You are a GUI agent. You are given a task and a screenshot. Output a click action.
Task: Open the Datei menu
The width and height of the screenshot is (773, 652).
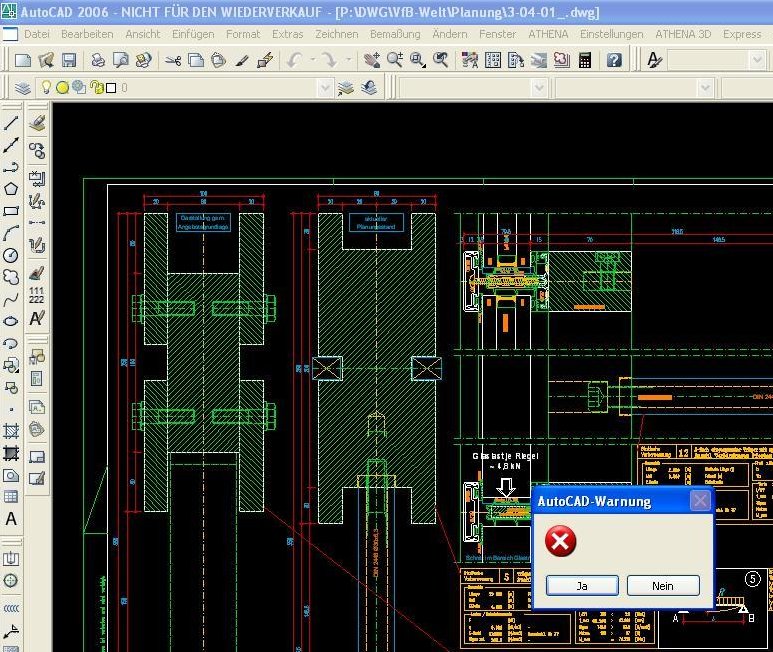pyautogui.click(x=36, y=34)
